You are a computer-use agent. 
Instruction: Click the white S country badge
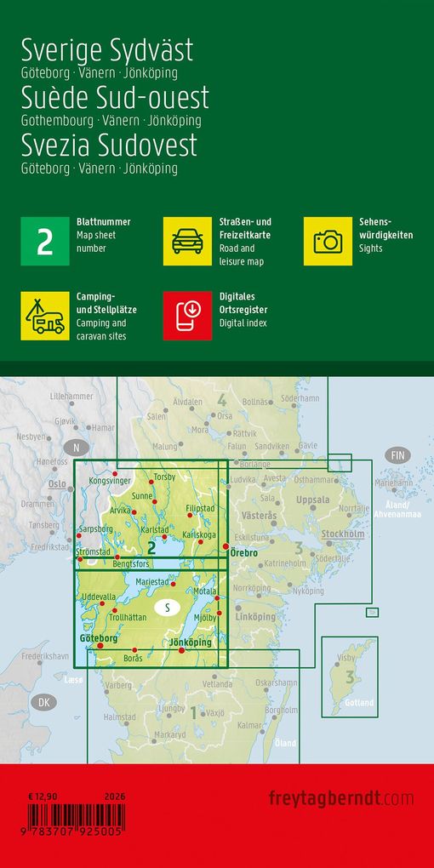pyautogui.click(x=167, y=608)
